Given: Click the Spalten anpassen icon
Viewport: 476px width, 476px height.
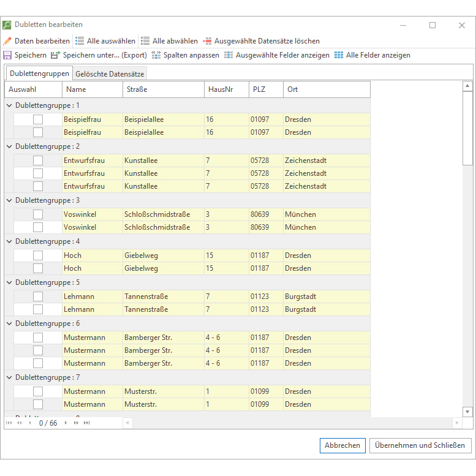Looking at the screenshot, I should (x=156, y=55).
